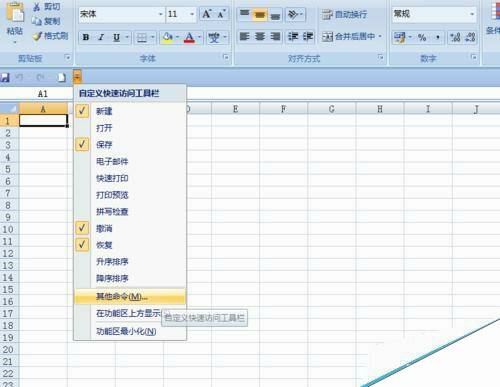This screenshot has height=387, width=500.
Task: Toggle Underline formatting button
Action: (x=116, y=37)
